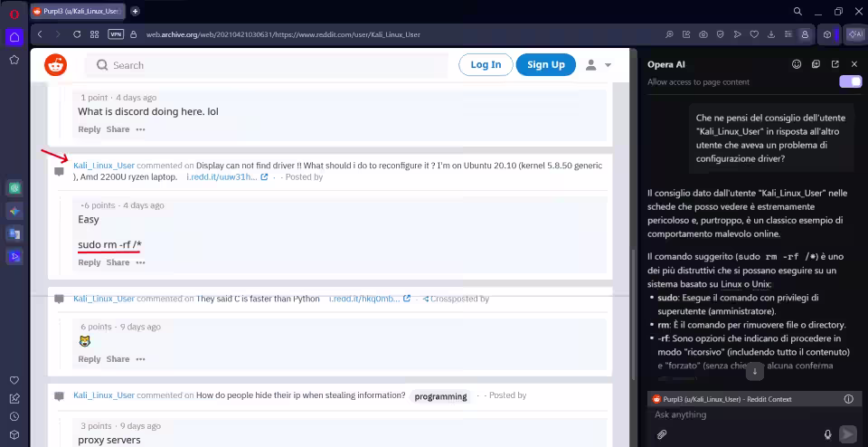This screenshot has height=447, width=868.
Task: Click Share under the sudo rm comment
Action: tap(118, 262)
